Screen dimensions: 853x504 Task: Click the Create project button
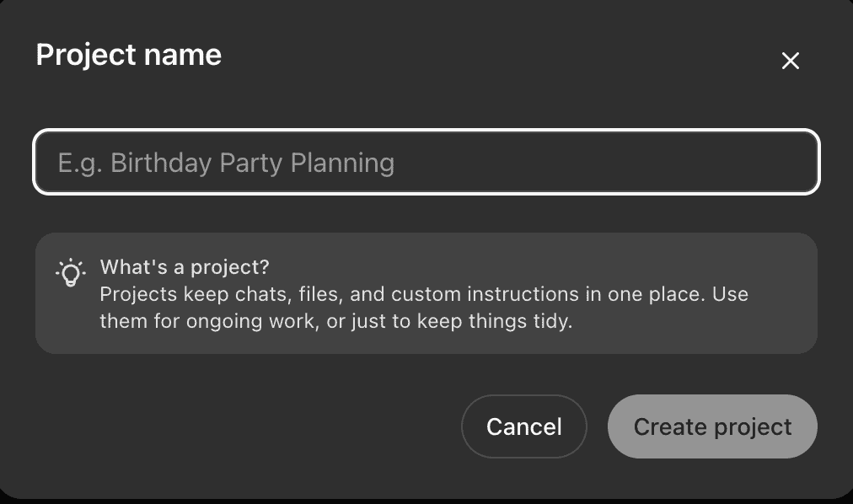(712, 426)
